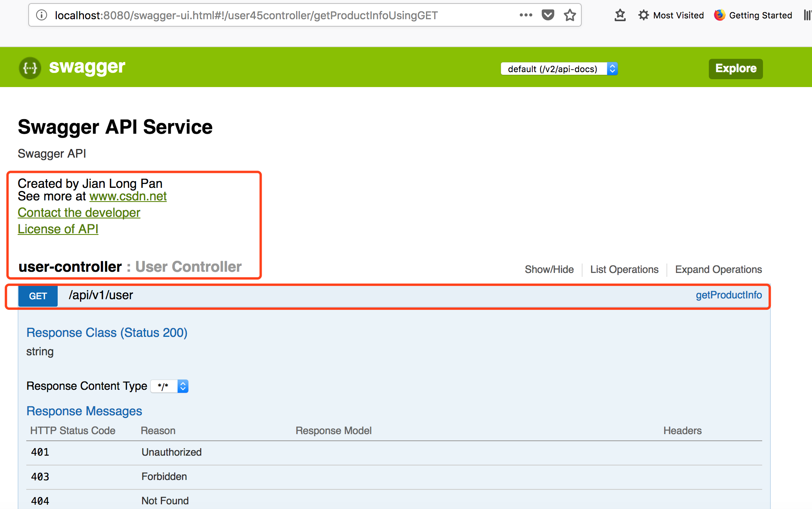This screenshot has height=509, width=812.
Task: Click the HTTP Status Code column header
Action: 73,431
